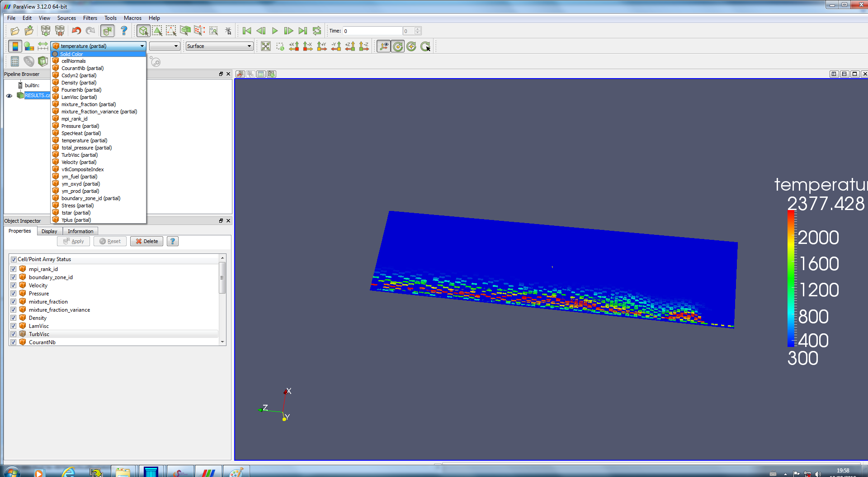868x477 pixels.
Task: Click the Undo icon in toolbar
Action: (x=76, y=31)
